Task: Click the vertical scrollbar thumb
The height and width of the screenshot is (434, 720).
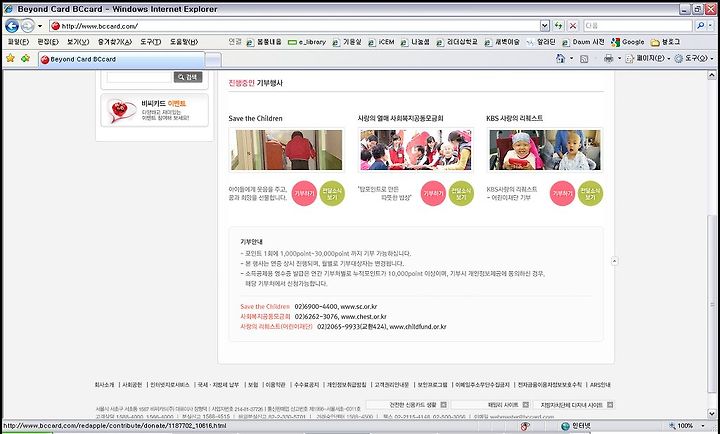Action: 712,304
